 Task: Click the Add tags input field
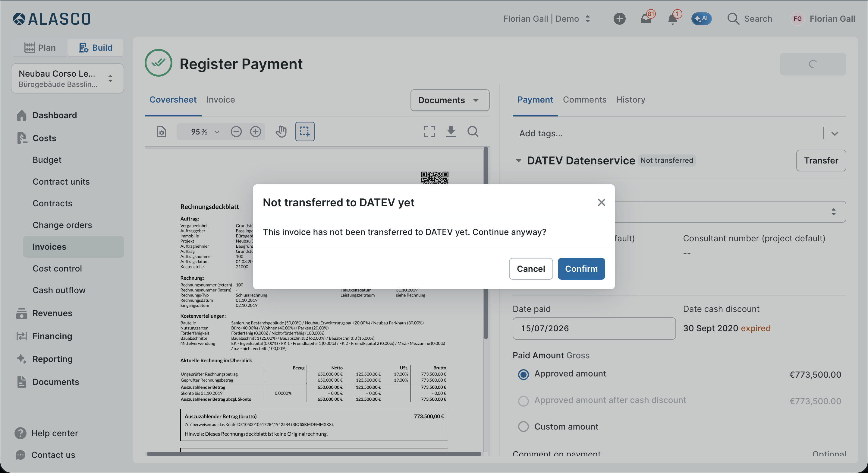(667, 133)
